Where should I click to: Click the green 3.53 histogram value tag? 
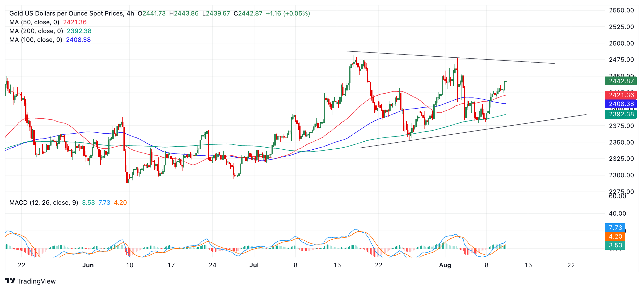(x=615, y=245)
